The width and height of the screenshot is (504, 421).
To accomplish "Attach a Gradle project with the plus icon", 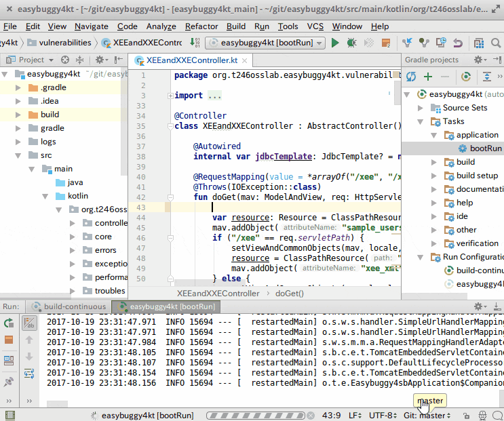I will coord(428,77).
